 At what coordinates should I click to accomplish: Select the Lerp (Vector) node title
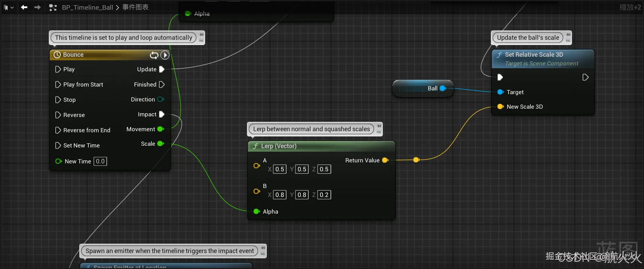279,146
